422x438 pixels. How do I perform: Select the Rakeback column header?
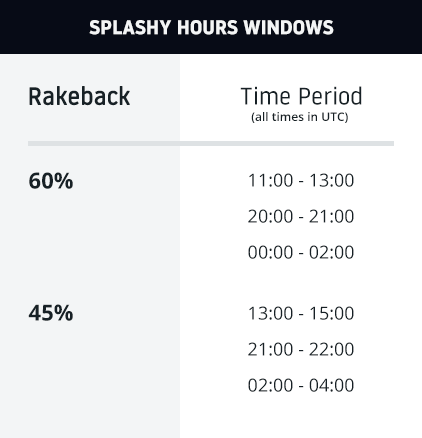click(79, 96)
